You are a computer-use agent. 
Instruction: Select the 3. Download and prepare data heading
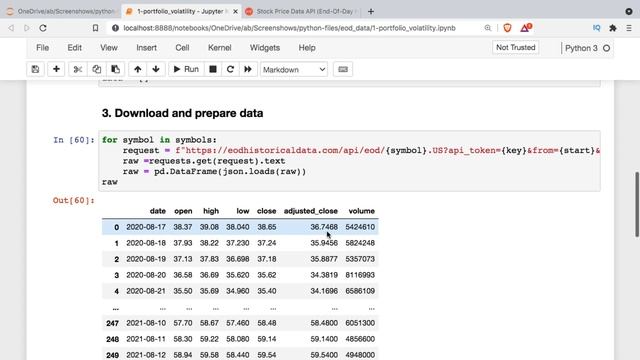(x=182, y=113)
